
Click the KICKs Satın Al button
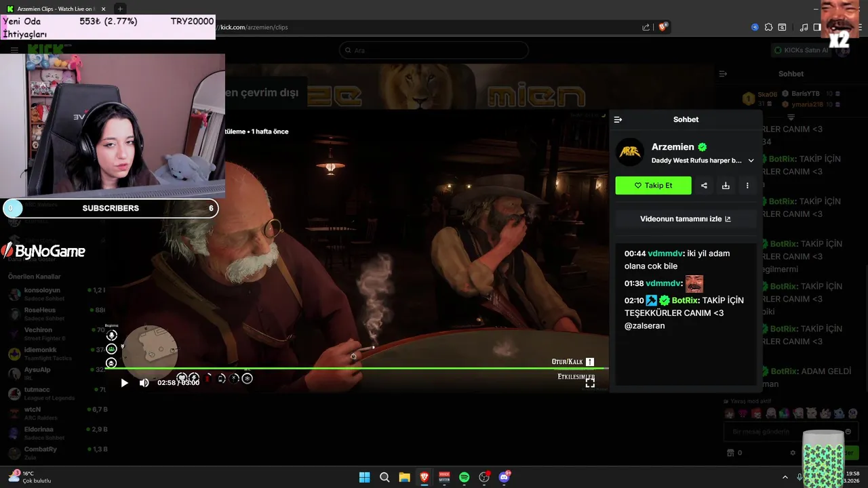[x=801, y=50]
